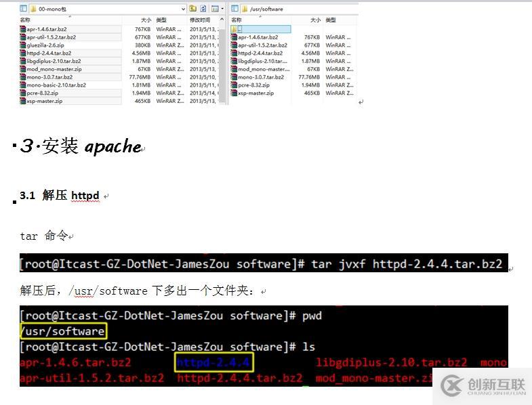This screenshot has width=532, height=405.
Task: Click the 'tar 命令' line
Action: pyautogui.click(x=44, y=236)
